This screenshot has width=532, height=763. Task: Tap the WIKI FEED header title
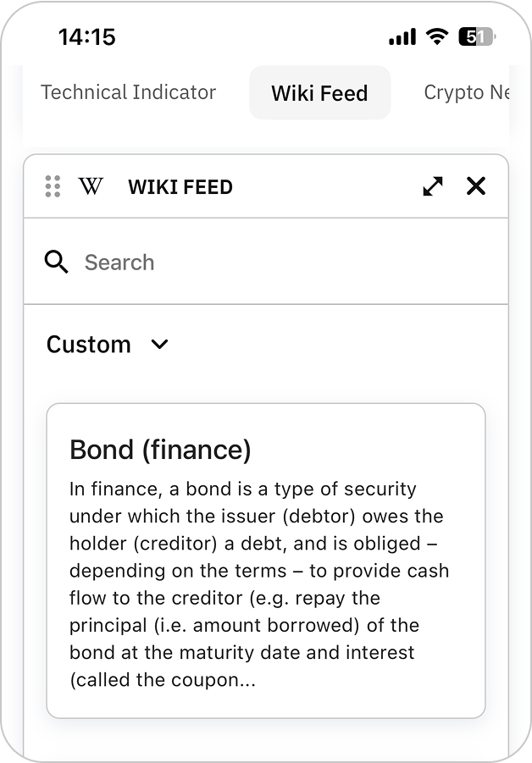click(180, 187)
